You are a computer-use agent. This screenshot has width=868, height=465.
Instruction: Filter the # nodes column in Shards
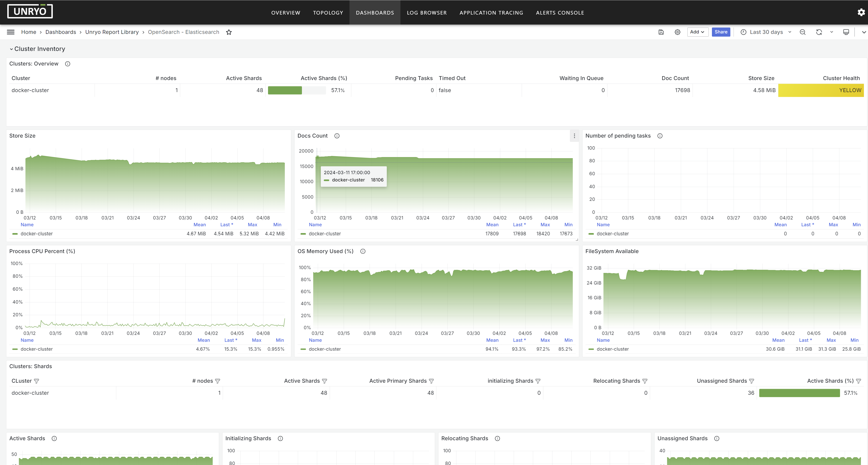217,381
